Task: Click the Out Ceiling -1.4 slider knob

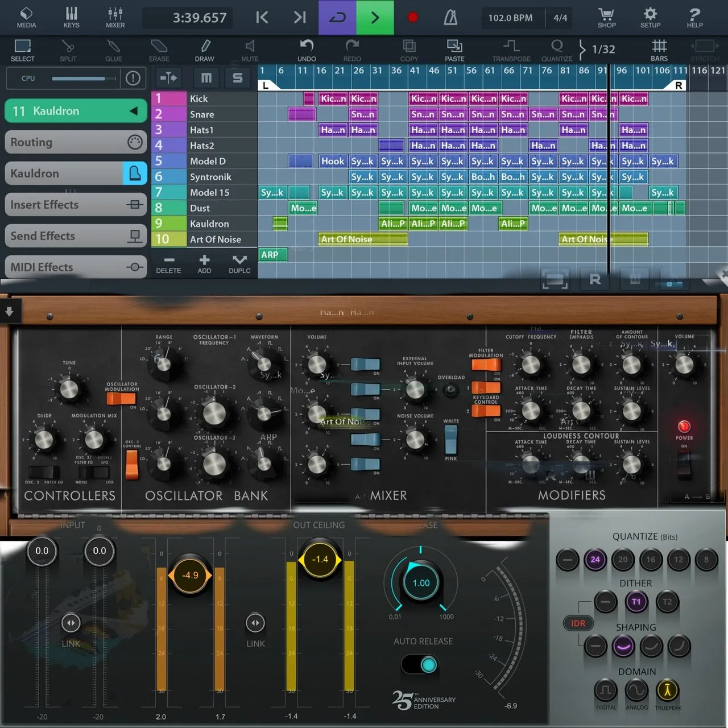Action: (x=320, y=560)
